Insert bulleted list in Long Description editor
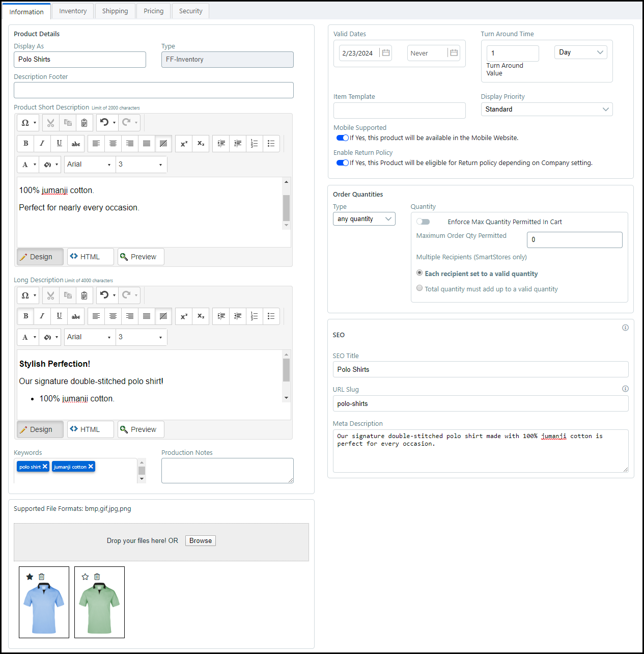This screenshot has width=644, height=654. pos(271,316)
